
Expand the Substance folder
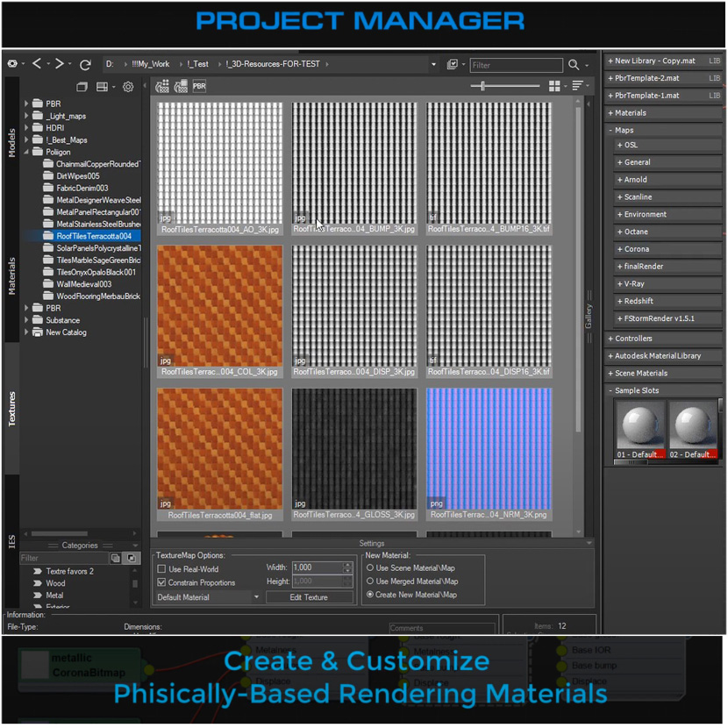pyautogui.click(x=26, y=320)
